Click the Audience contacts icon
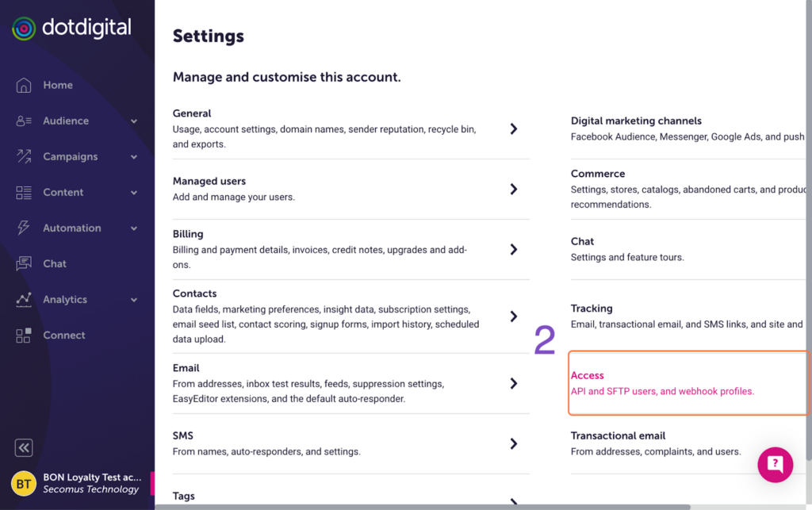This screenshot has width=812, height=510. tap(24, 121)
